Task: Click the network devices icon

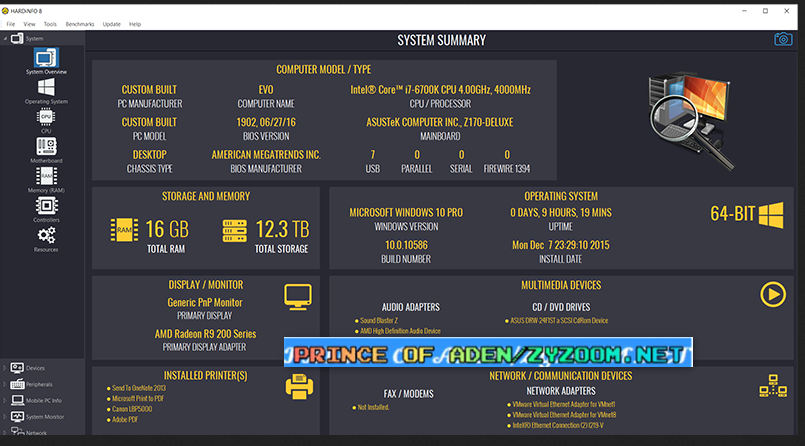Action: (x=773, y=385)
